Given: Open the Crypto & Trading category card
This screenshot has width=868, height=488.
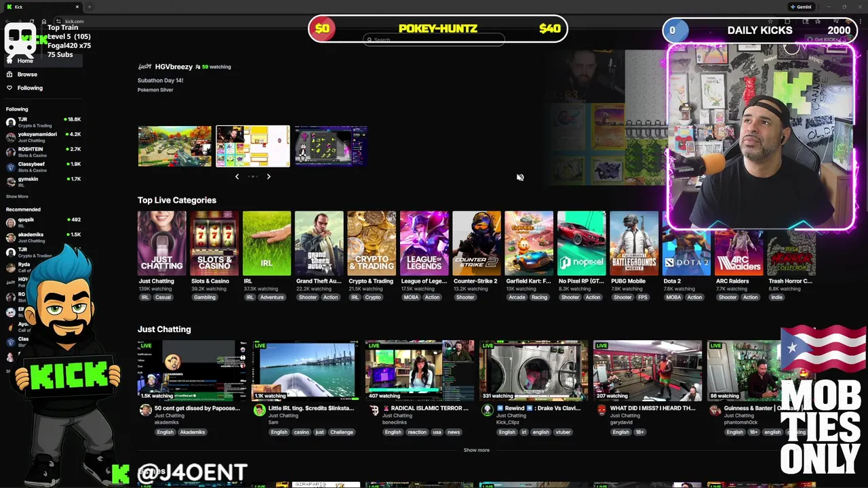Looking at the screenshot, I should [x=372, y=243].
